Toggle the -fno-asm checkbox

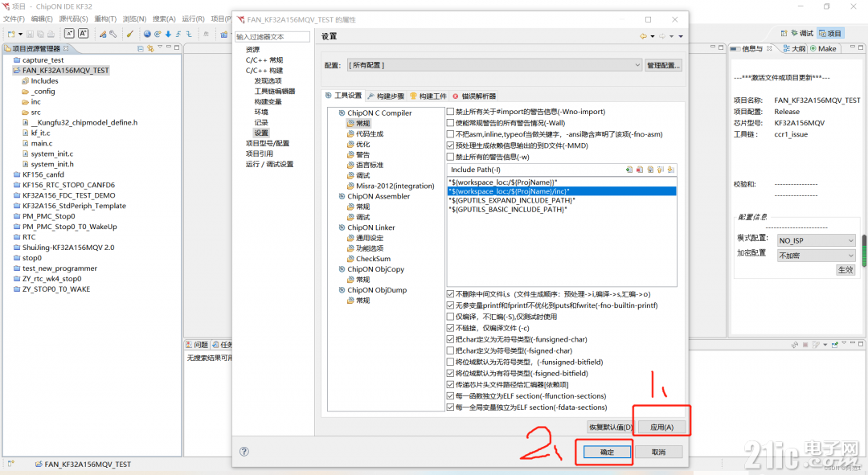[x=451, y=134]
